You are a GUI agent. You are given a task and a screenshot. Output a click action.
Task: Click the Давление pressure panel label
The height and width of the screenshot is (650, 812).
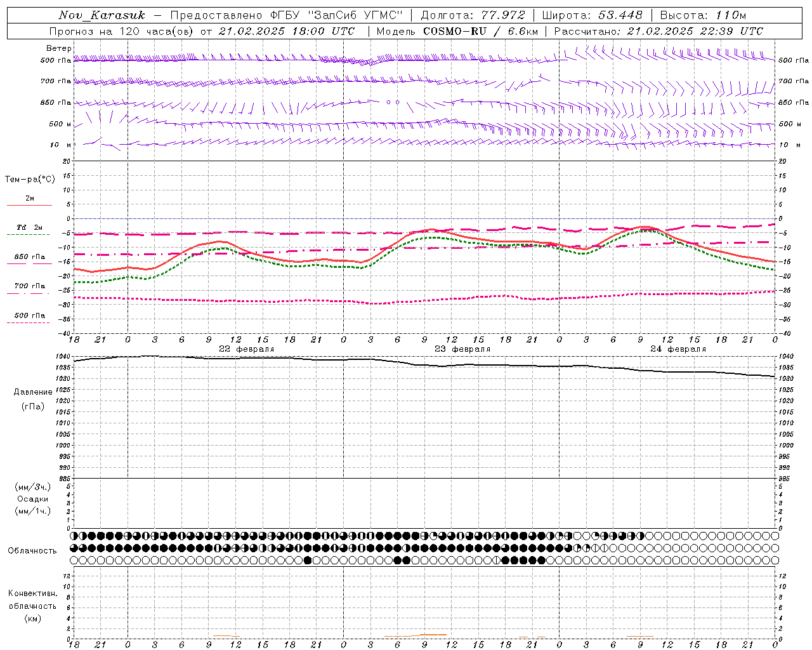pos(32,392)
